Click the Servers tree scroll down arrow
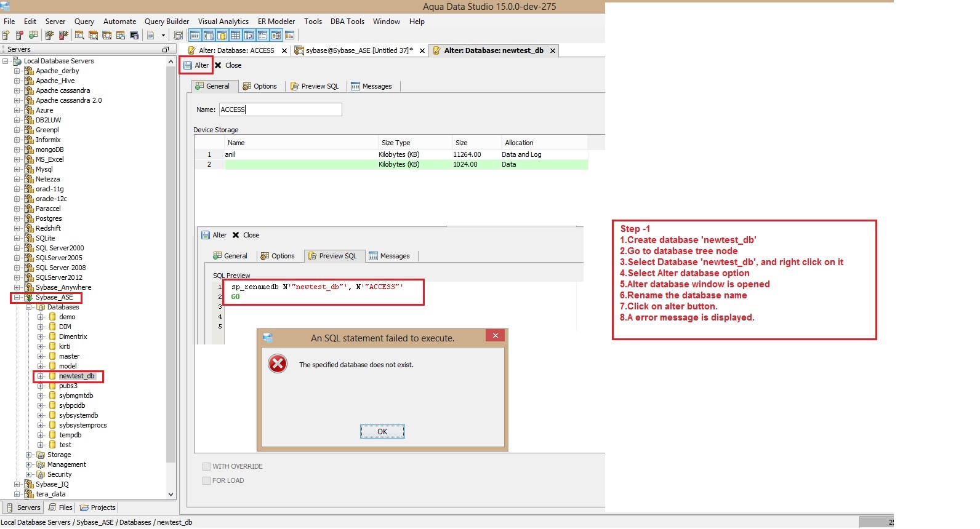The width and height of the screenshot is (980, 529). click(171, 494)
